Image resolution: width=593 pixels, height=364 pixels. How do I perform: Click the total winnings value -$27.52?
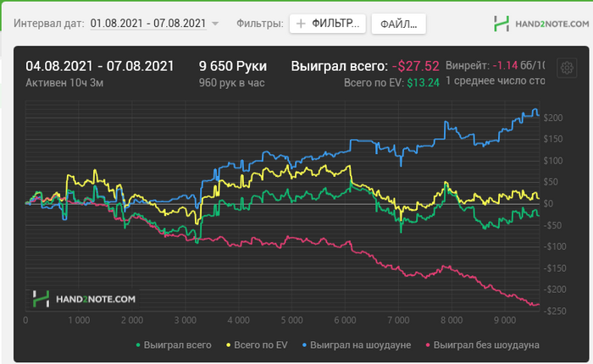[x=416, y=67]
